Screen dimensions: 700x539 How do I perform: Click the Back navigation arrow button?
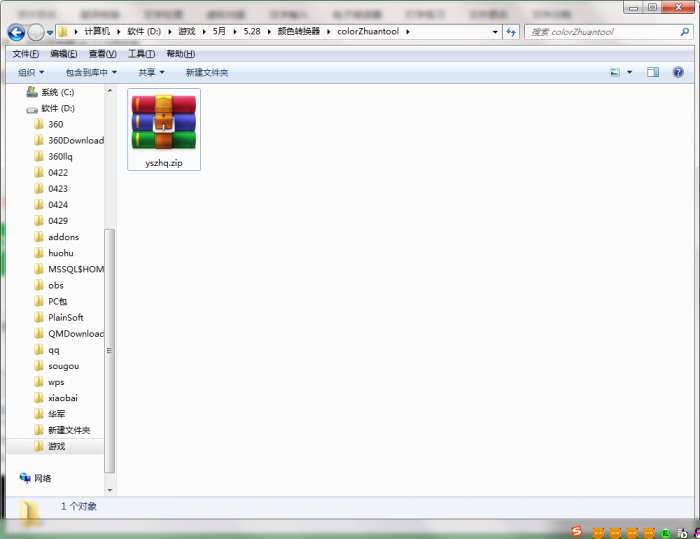pyautogui.click(x=17, y=32)
